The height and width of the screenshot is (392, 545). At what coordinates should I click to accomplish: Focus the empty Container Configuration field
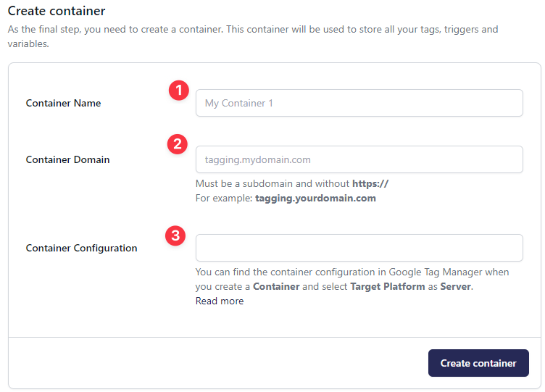[x=359, y=248]
